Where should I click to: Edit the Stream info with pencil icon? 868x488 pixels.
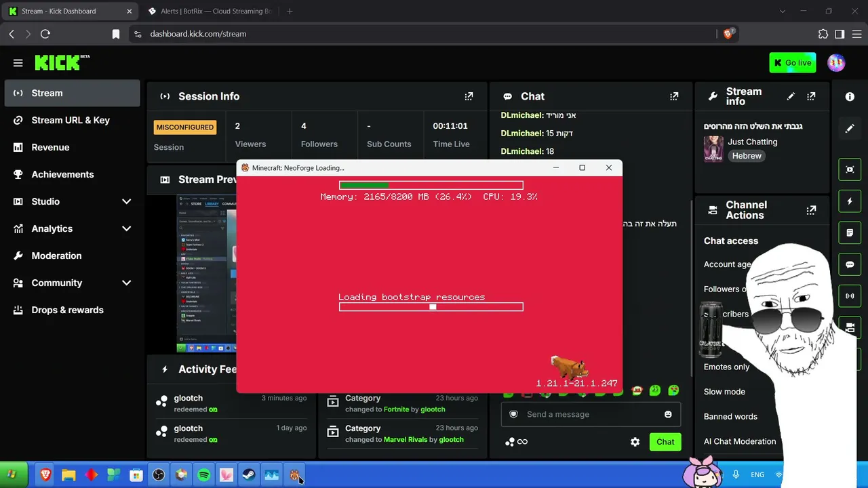coord(791,96)
